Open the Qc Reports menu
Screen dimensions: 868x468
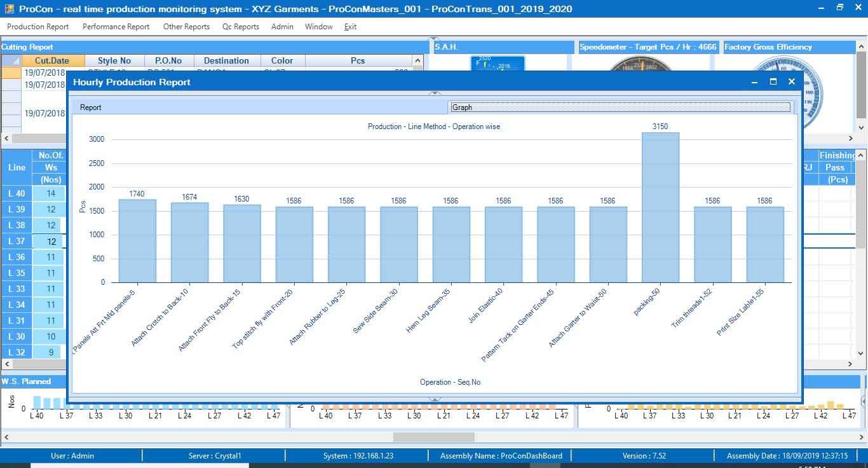(x=240, y=27)
